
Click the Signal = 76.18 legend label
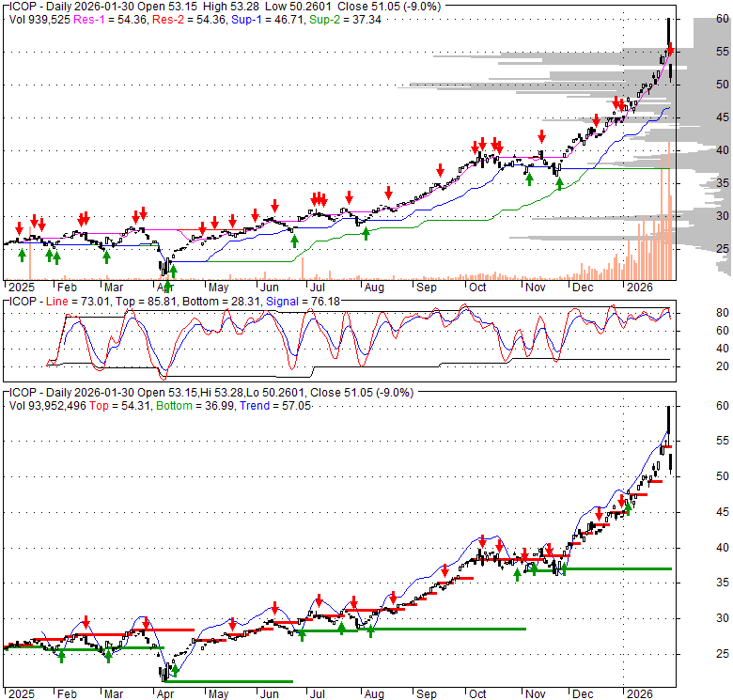299,301
